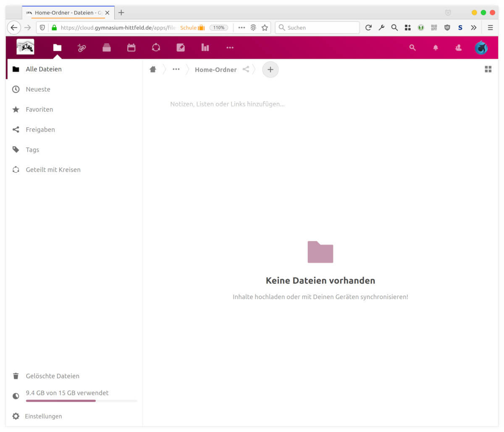504x432 pixels.
Task: Open Geteilt mit Kreisen section
Action: point(53,170)
